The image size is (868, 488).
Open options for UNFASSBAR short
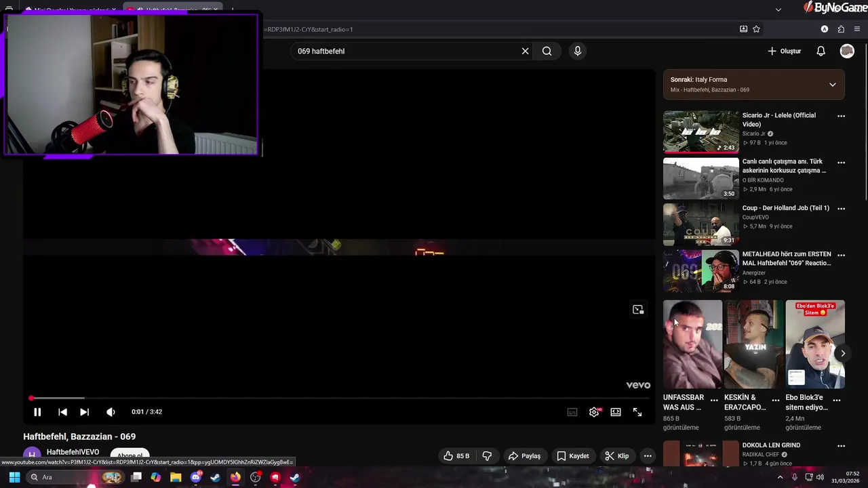click(714, 401)
